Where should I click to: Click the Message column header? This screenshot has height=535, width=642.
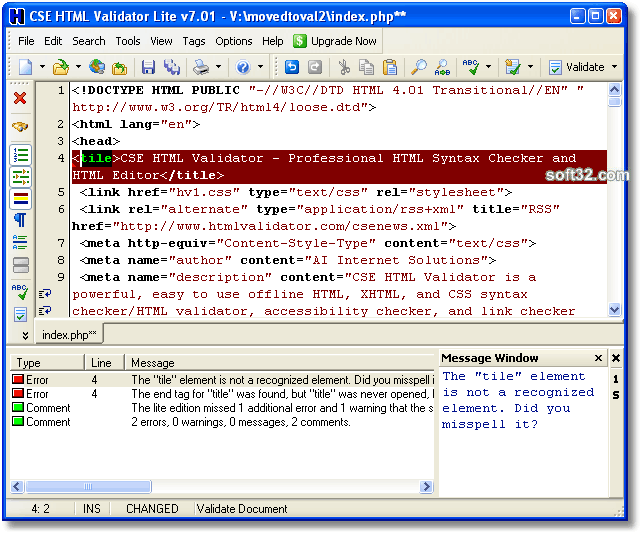coord(279,363)
